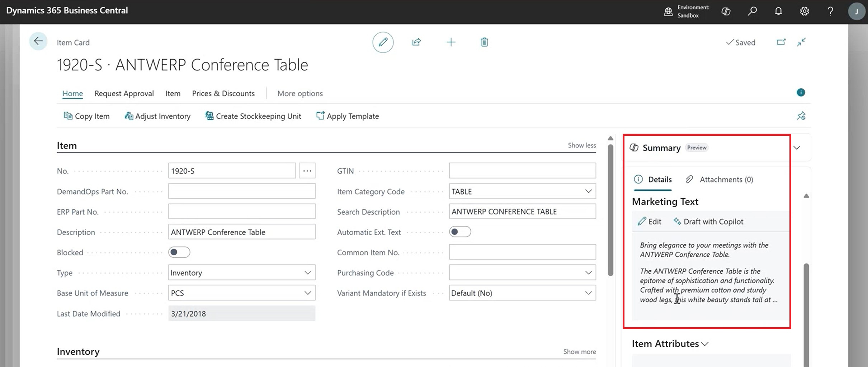This screenshot has height=367, width=868.
Task: Click the Item section heading
Action: 67,145
